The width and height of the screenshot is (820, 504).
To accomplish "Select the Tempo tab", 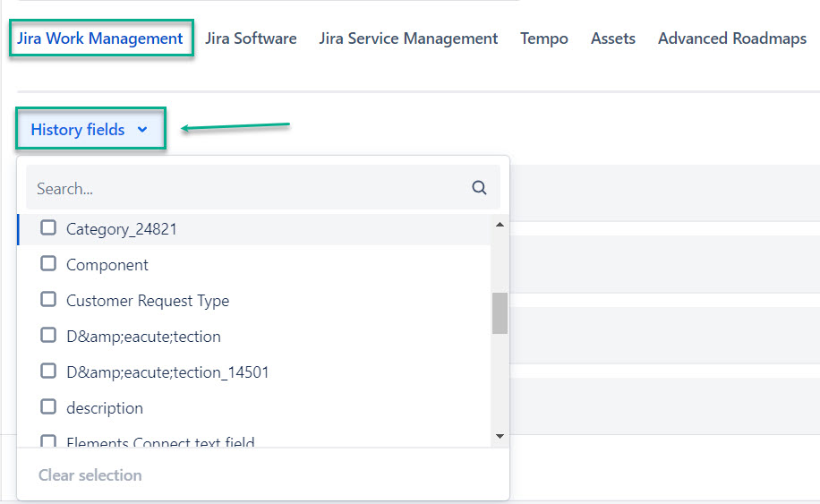I will pyautogui.click(x=544, y=39).
